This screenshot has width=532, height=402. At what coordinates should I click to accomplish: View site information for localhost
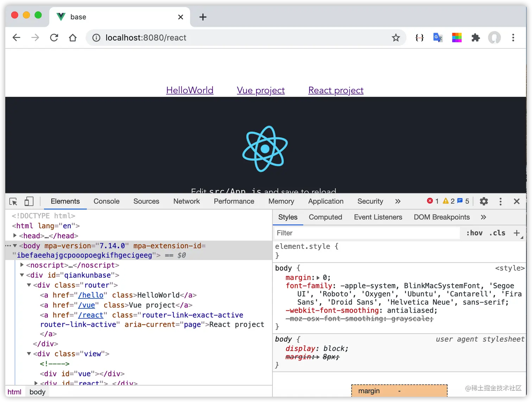tap(96, 38)
